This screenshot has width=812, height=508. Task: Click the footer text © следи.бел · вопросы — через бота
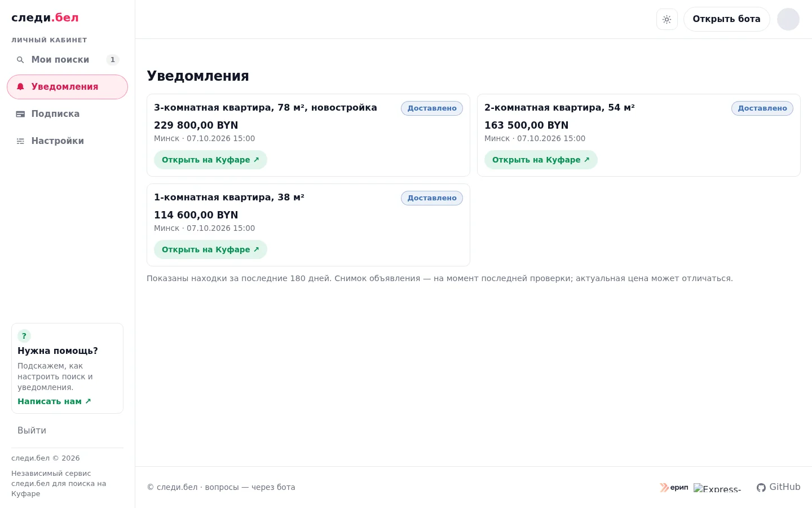tap(221, 487)
